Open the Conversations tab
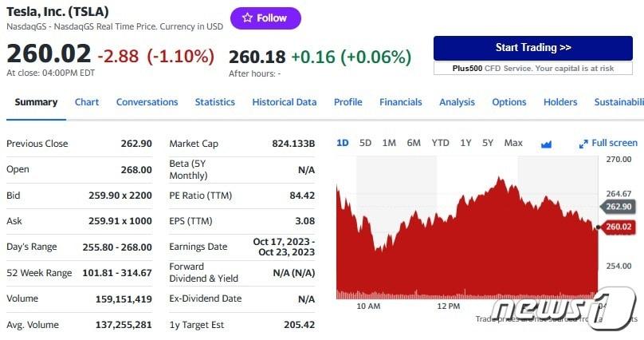The height and width of the screenshot is (340, 644). click(x=147, y=102)
